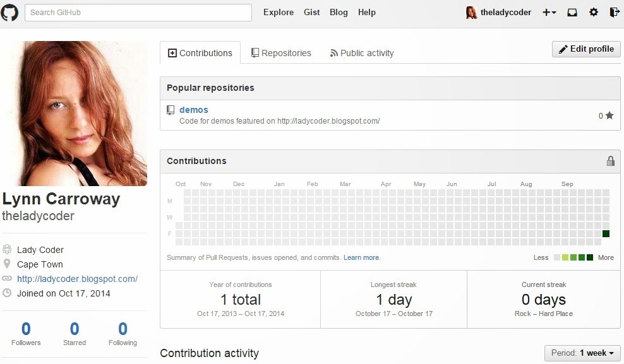This screenshot has height=364, width=624.
Task: Open notifications inbox icon
Action: [572, 12]
